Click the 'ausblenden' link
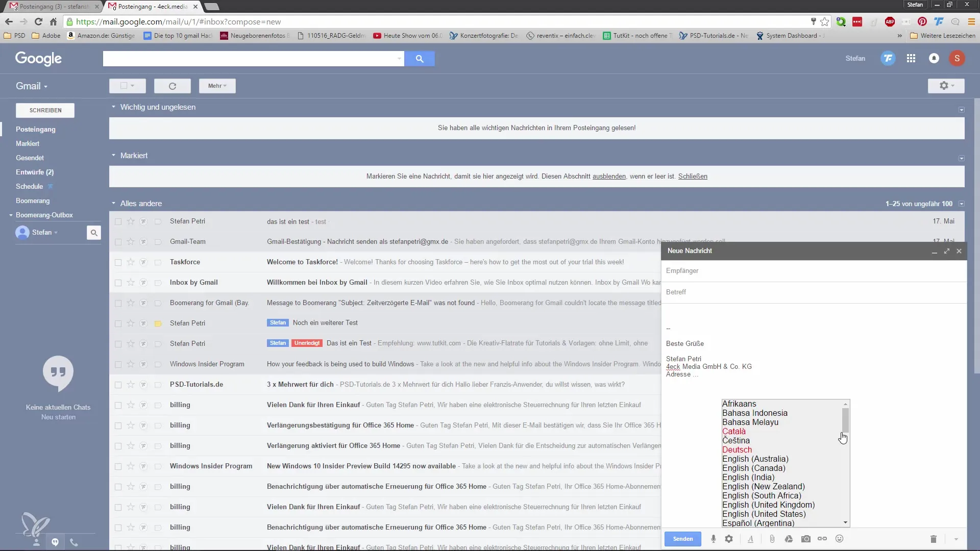The width and height of the screenshot is (980, 551). pyautogui.click(x=609, y=177)
